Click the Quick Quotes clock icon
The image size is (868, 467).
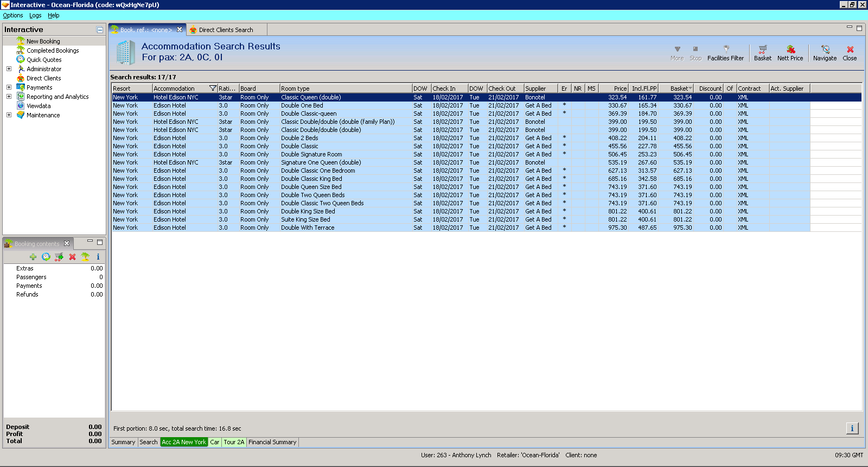point(21,59)
